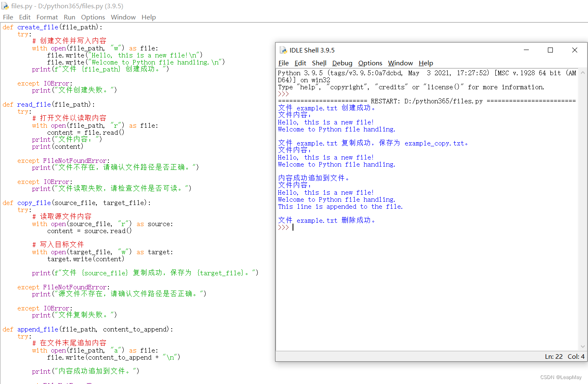Click shell output line ending with '删除成功。'
This screenshot has height=384, width=588.
coord(326,220)
